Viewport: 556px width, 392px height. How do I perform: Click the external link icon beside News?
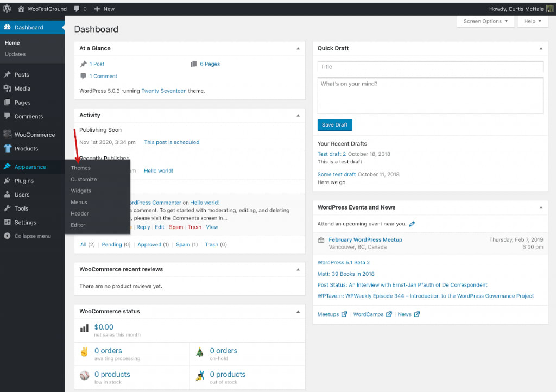[x=417, y=314]
